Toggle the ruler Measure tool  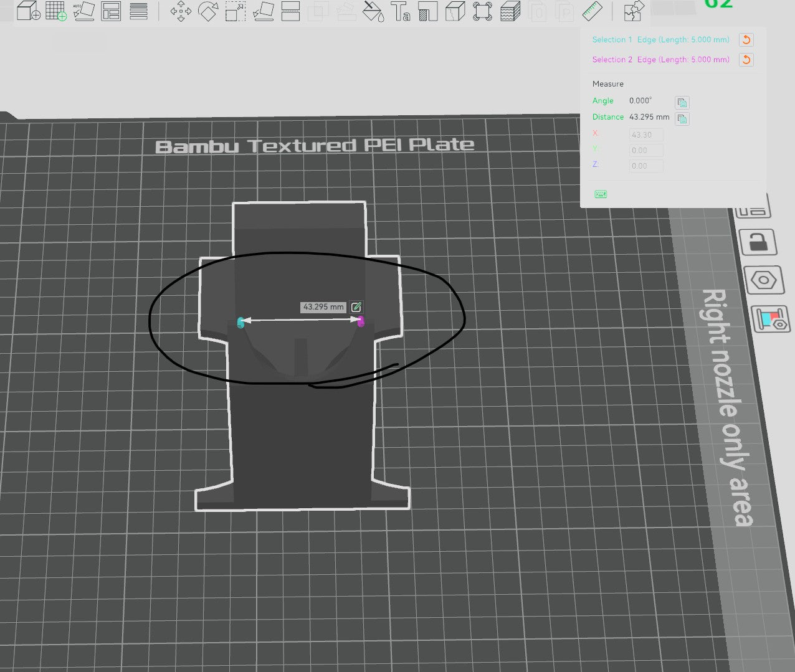click(592, 10)
